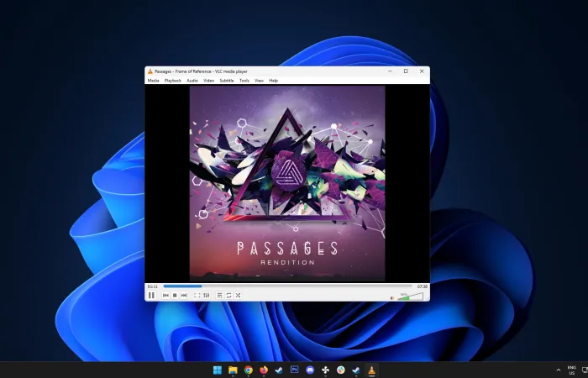The width and height of the screenshot is (588, 378).
Task: Click the VLC cone icon in title bar
Action: pyautogui.click(x=150, y=71)
